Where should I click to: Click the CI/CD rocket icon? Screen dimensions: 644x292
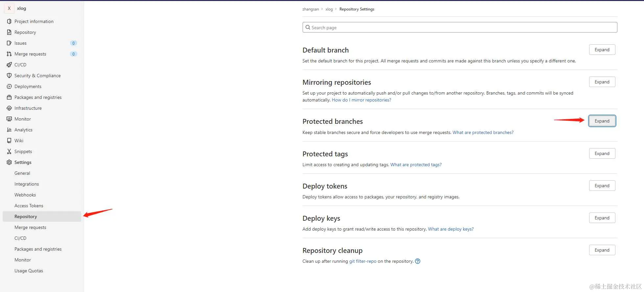[x=9, y=65]
